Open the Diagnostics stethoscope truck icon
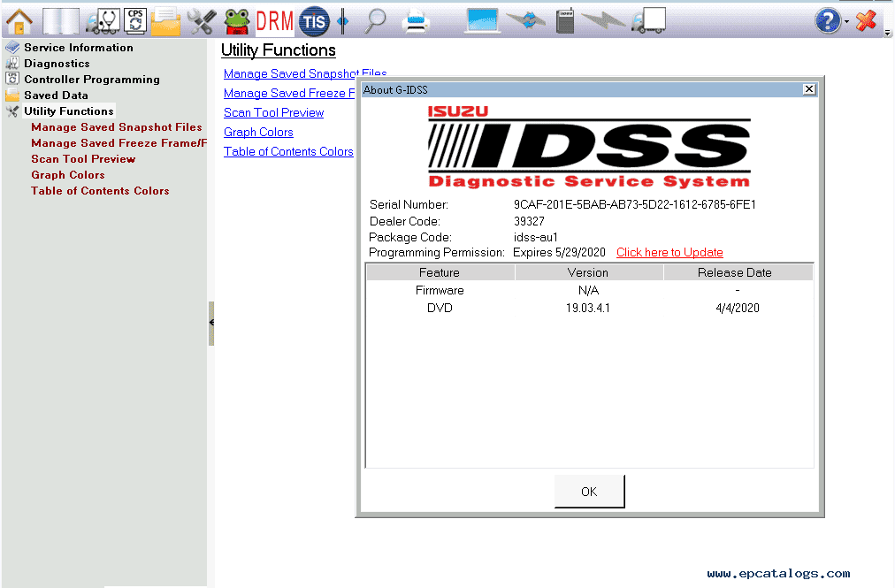Screen dimensions: 895x588 point(103,22)
